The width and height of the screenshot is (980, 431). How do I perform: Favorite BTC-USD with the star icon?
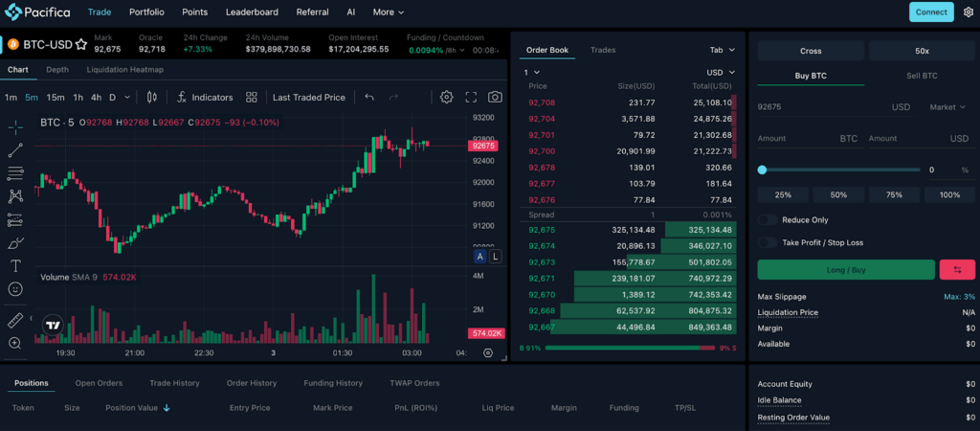pyautogui.click(x=81, y=44)
